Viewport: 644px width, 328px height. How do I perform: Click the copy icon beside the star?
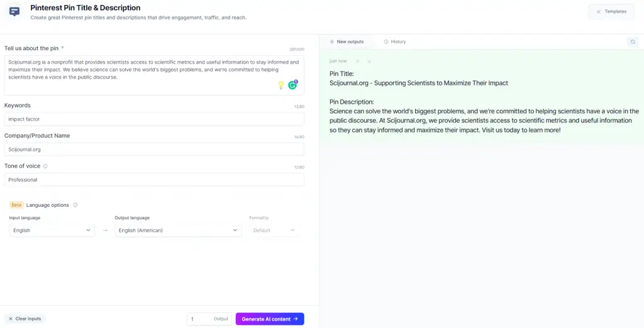point(369,61)
